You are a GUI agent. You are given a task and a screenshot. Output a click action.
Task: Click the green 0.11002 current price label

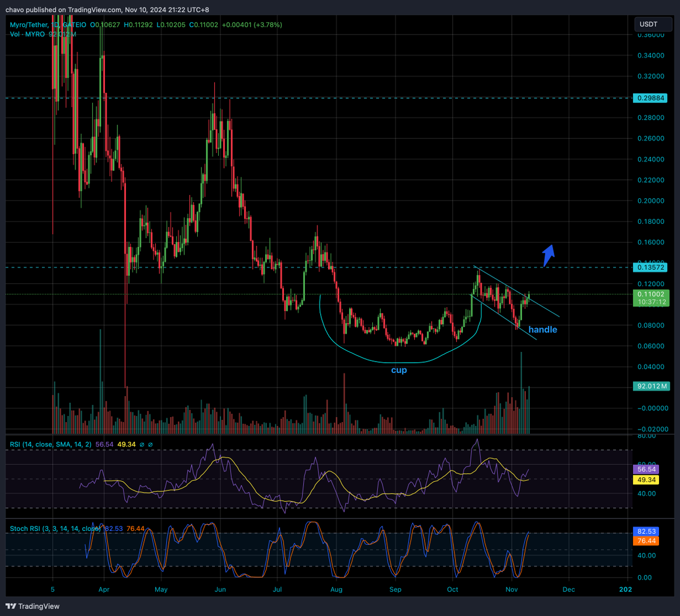pos(651,298)
